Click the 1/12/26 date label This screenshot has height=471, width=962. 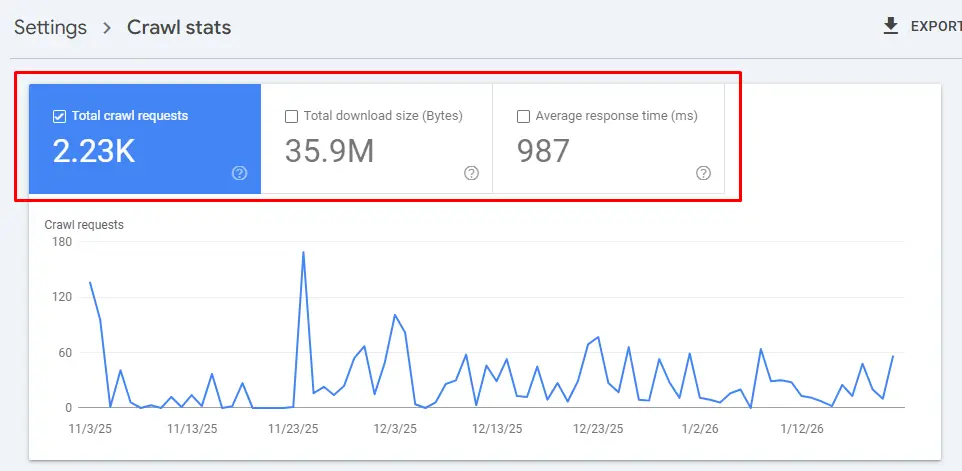(x=802, y=429)
